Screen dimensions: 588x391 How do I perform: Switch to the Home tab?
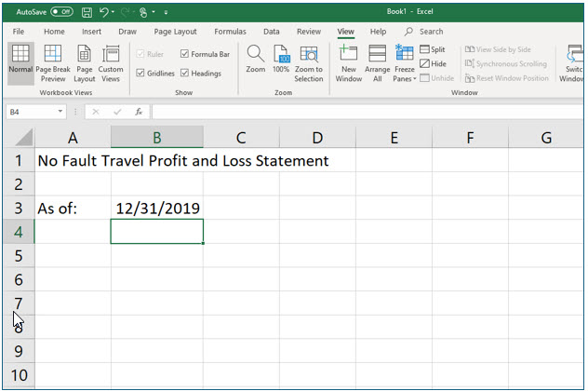54,32
